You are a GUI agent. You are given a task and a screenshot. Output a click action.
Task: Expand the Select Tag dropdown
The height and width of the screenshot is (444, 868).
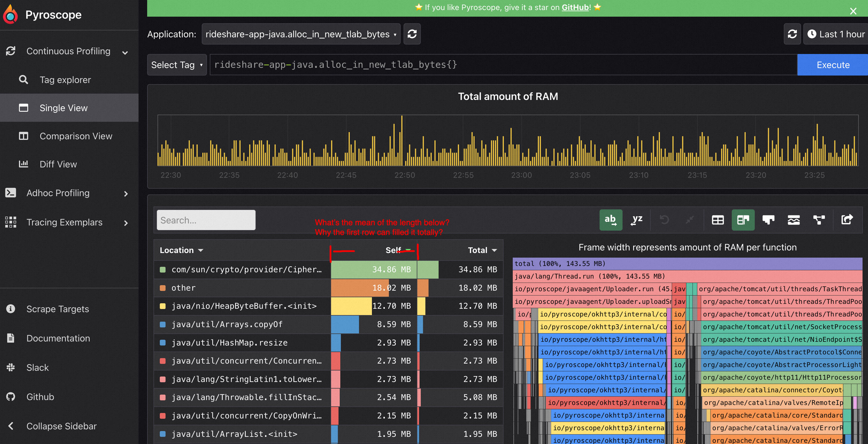tap(177, 65)
